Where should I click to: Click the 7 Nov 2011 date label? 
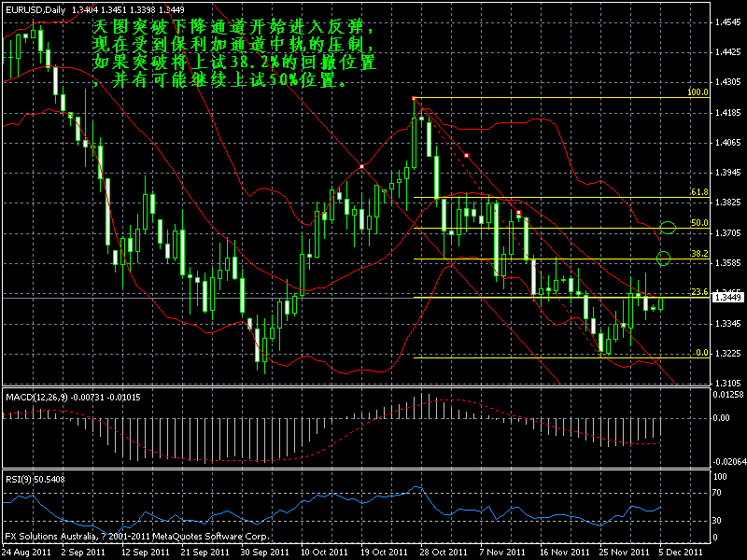pyautogui.click(x=502, y=553)
